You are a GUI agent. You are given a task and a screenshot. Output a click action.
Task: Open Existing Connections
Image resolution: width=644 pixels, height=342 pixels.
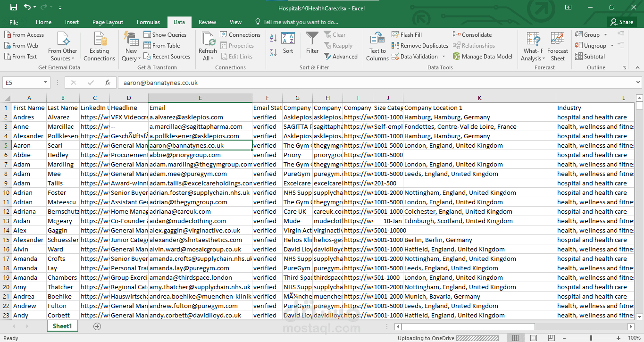(99, 47)
